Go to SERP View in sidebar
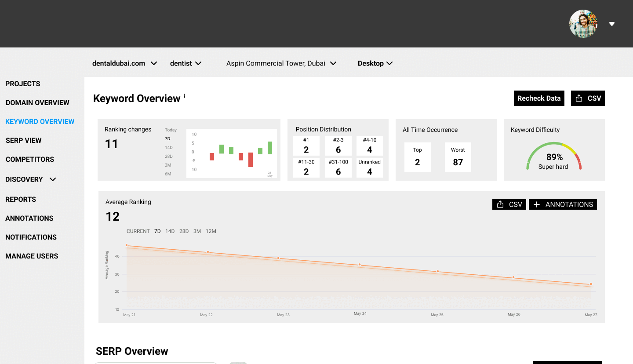The image size is (633, 364). click(x=24, y=141)
